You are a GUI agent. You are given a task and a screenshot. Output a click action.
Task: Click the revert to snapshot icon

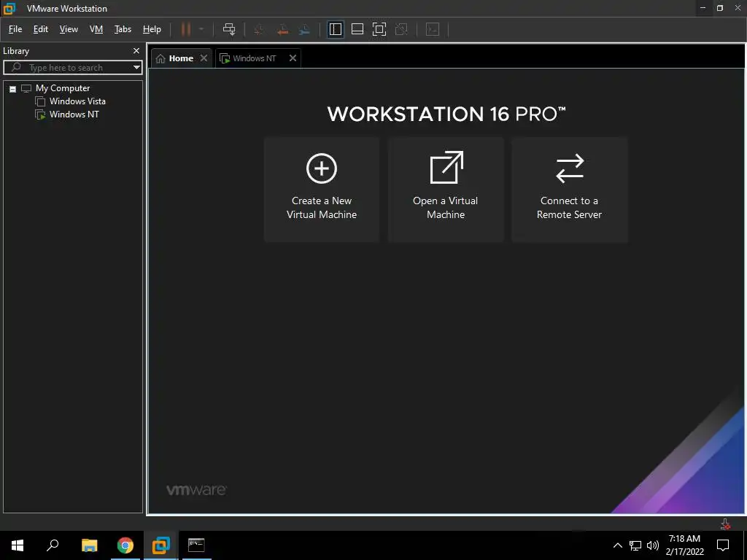coord(282,29)
